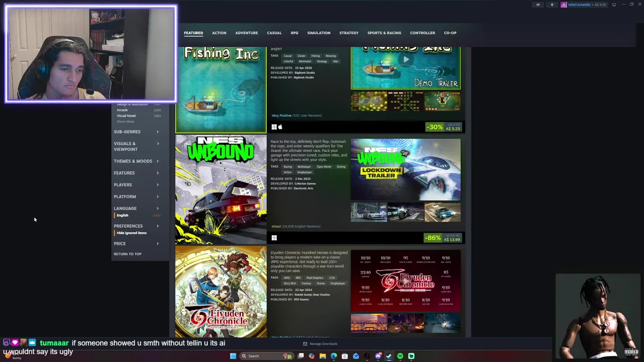Open Microsoft Edge from the taskbar
The image size is (644, 362).
click(x=334, y=356)
